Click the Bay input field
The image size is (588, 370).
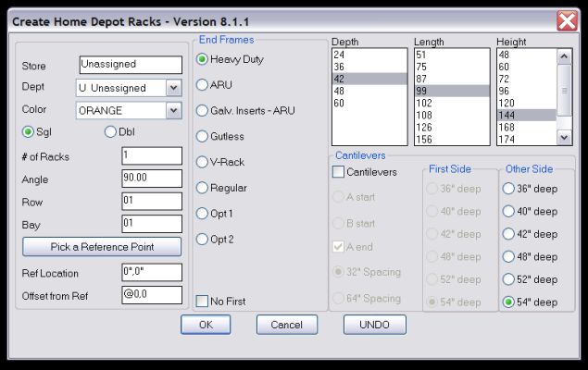pos(152,224)
